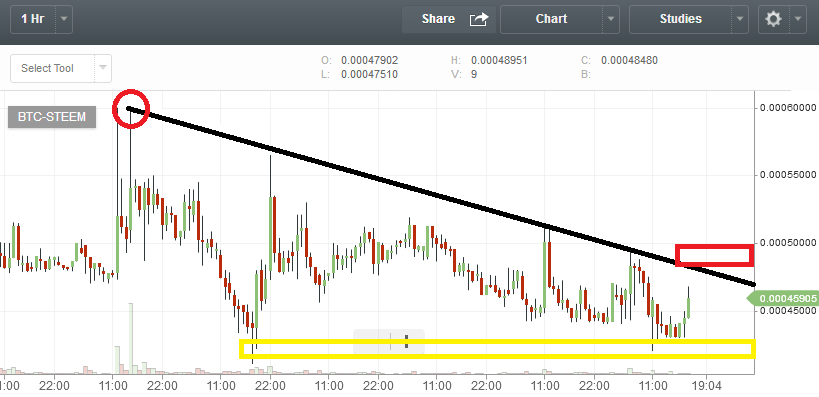Click the 0.00050000 price axis label

pos(788,243)
